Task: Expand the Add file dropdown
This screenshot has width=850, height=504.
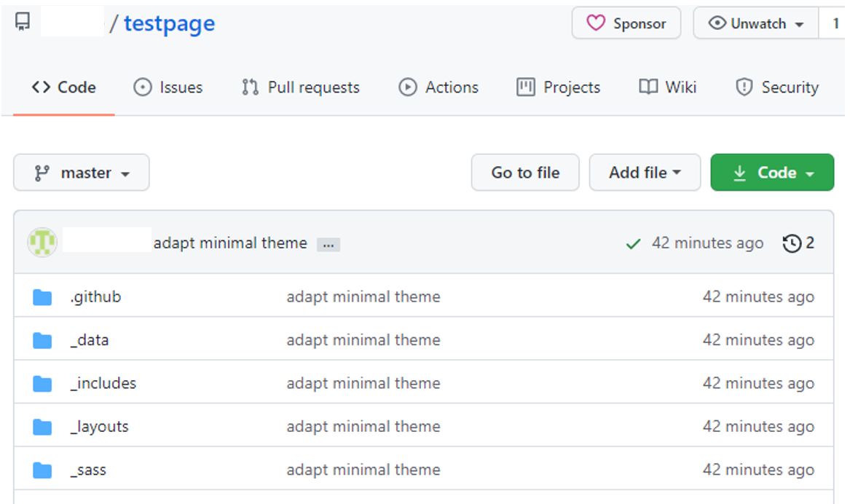Action: (645, 173)
